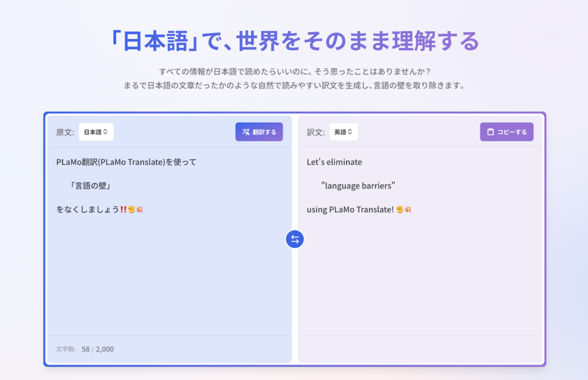
Task: Click the 訳文 translation panel label
Action: tap(315, 132)
